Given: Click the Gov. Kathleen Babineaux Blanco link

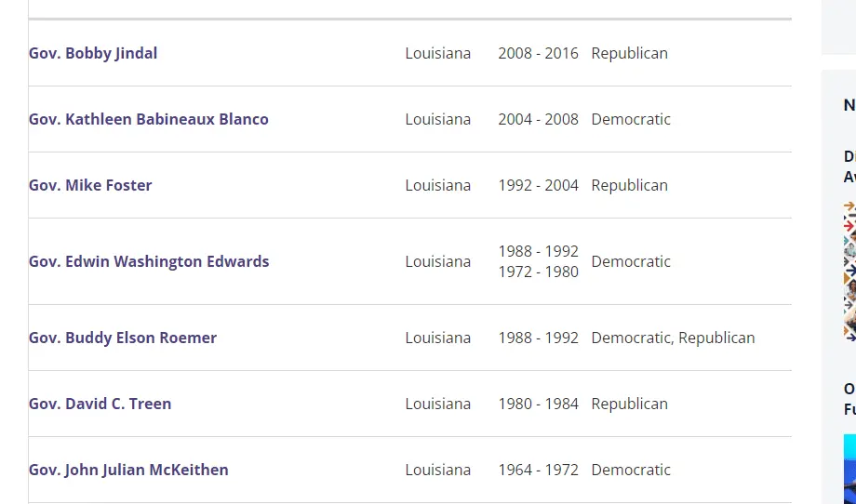Looking at the screenshot, I should 149,119.
